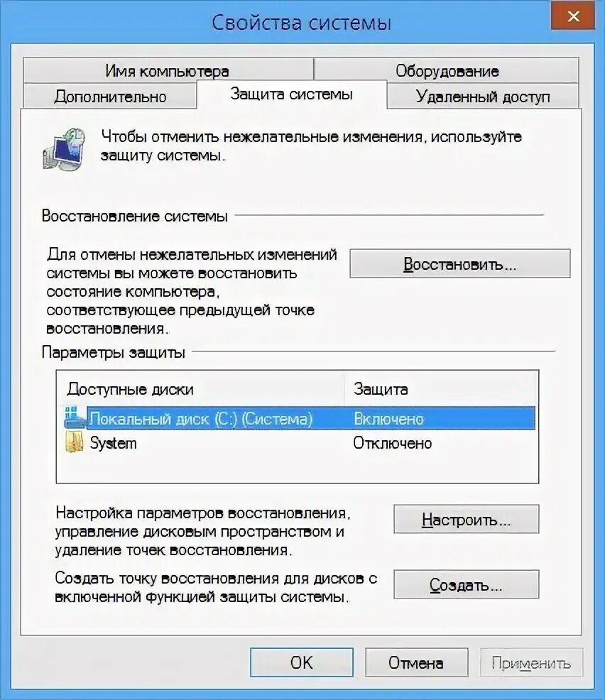Switch to the Имя компьютера tab
The height and width of the screenshot is (700, 605).
[x=168, y=70]
